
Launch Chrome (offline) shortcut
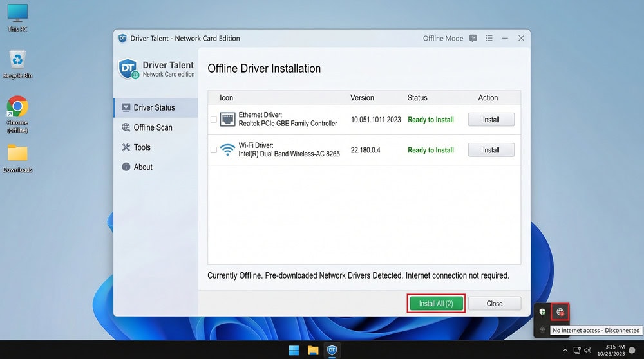[x=17, y=115]
